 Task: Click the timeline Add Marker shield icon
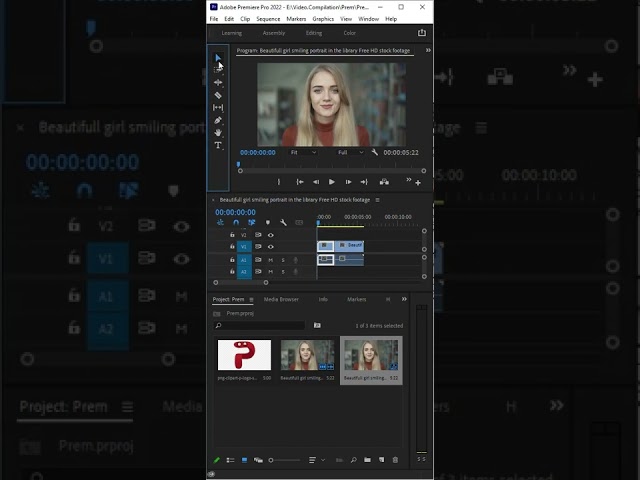tap(268, 222)
